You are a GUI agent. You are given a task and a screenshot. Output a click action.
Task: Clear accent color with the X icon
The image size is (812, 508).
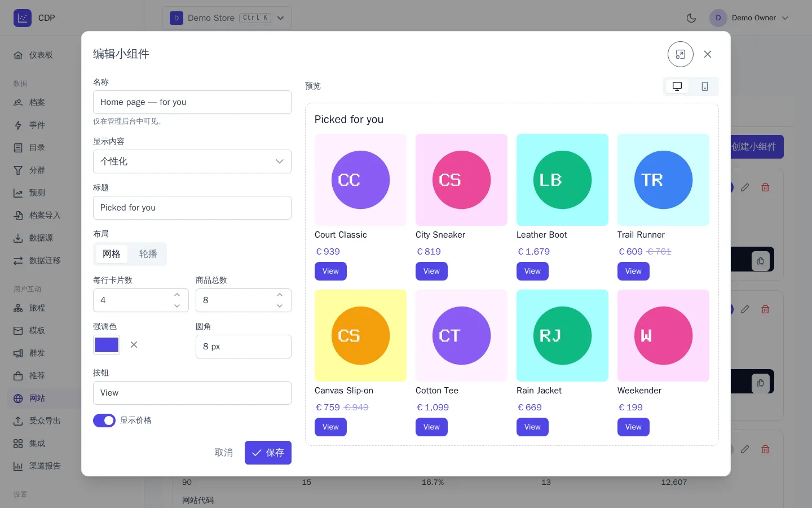pos(134,345)
